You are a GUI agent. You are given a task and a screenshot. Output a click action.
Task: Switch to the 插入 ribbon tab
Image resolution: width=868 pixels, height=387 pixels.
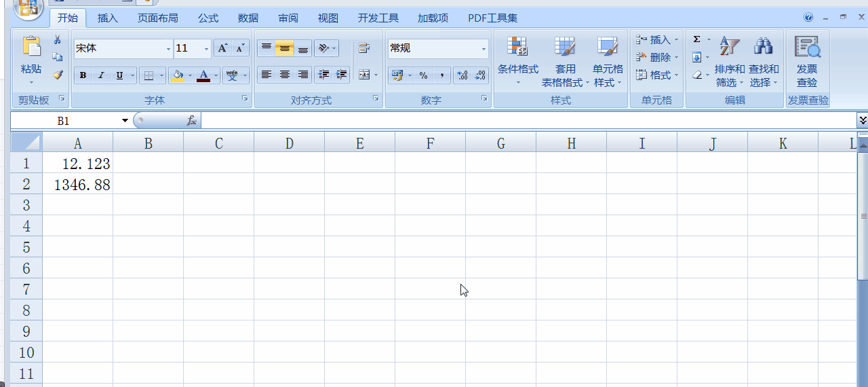coord(107,18)
